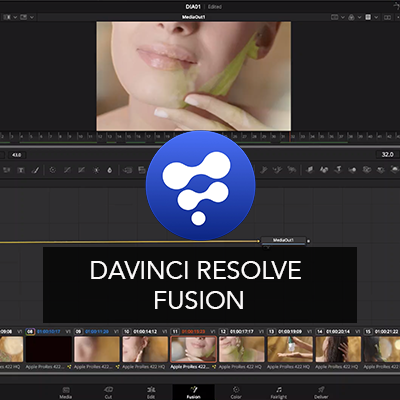The width and height of the screenshot is (400, 400).
Task: Add a Paint node from toolbar
Action: point(35,170)
